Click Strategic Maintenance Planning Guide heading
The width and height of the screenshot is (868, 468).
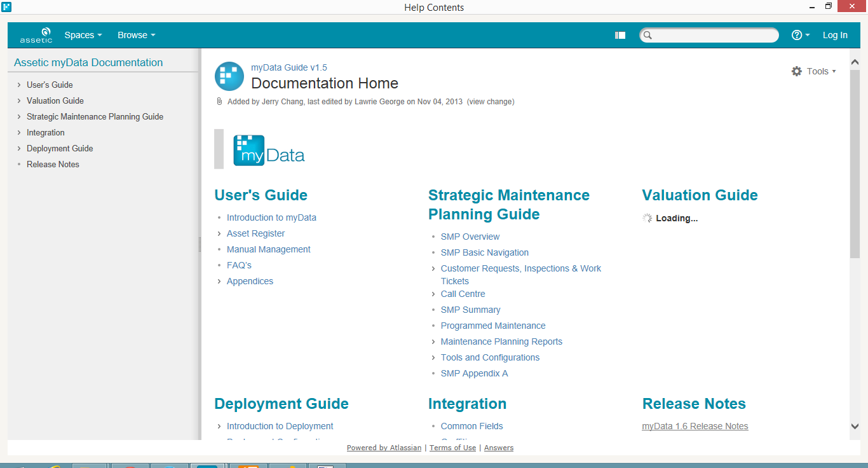tap(509, 205)
